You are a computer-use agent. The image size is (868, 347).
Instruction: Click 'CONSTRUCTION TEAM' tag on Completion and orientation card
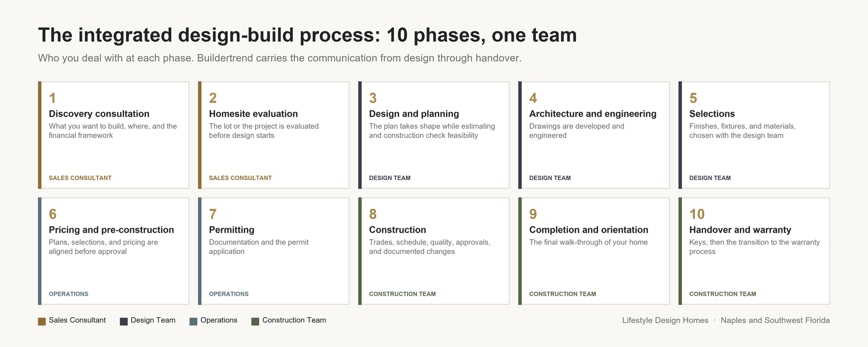[x=562, y=294]
